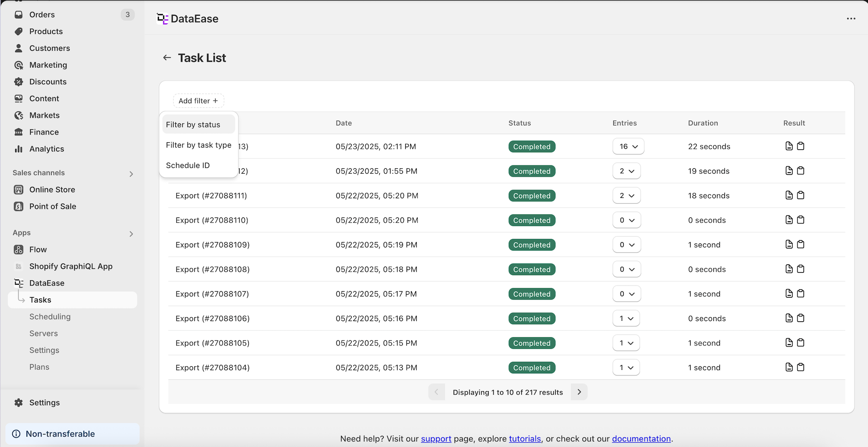Screen dimensions: 868x447
Task: Click the DataEase sidebar app icon
Action: (x=19, y=283)
